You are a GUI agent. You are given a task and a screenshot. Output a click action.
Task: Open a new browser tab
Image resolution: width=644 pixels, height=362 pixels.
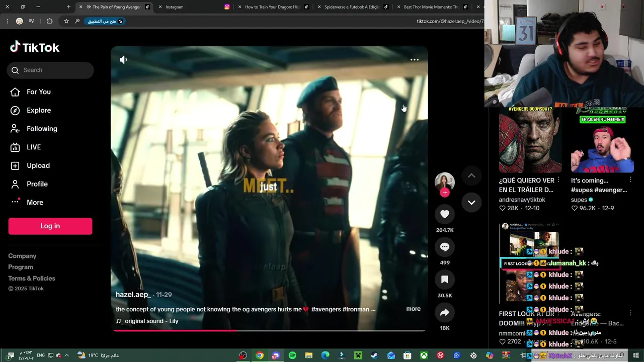[68, 7]
